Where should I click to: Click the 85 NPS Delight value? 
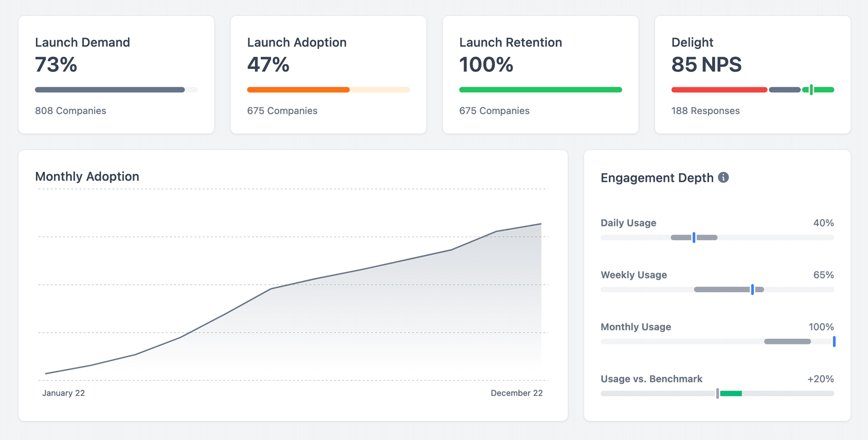[x=706, y=65]
